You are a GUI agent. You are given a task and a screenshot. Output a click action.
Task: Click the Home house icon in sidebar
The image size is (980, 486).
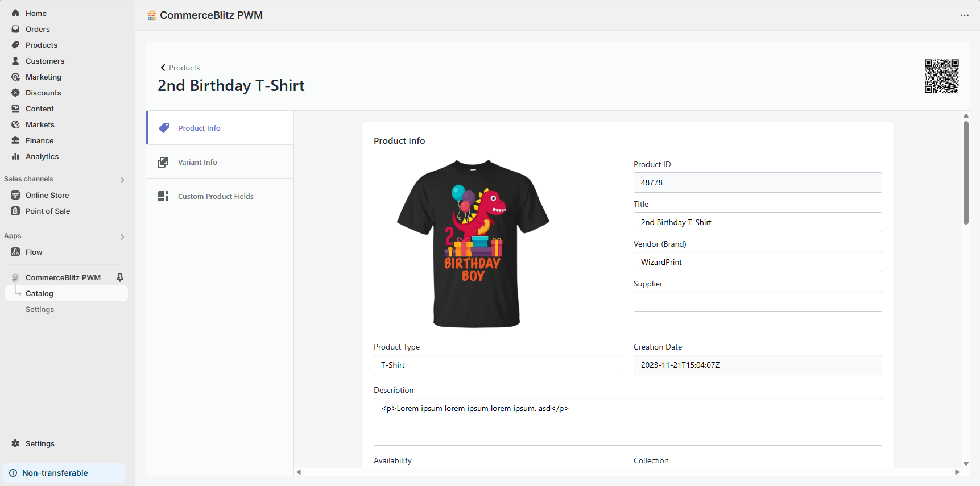click(15, 13)
